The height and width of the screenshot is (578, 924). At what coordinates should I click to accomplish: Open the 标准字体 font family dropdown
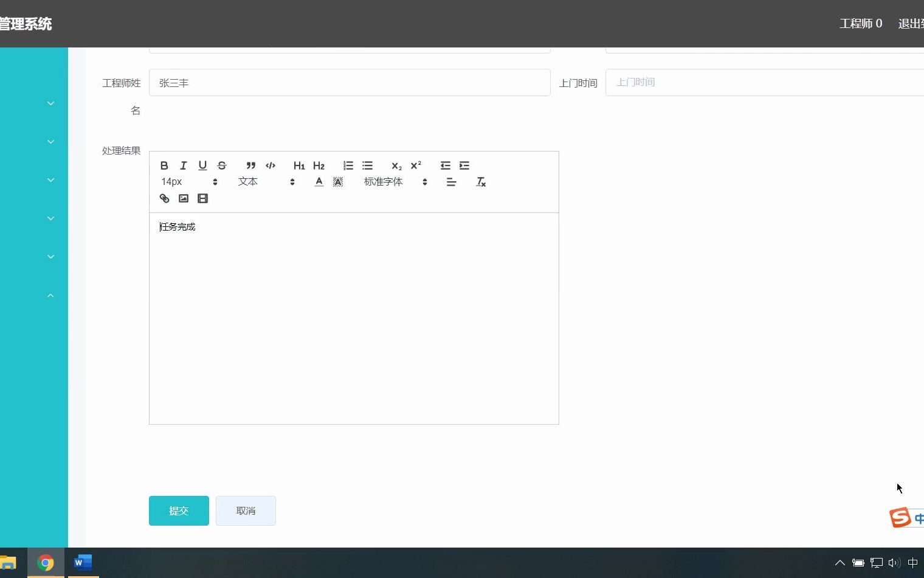396,182
